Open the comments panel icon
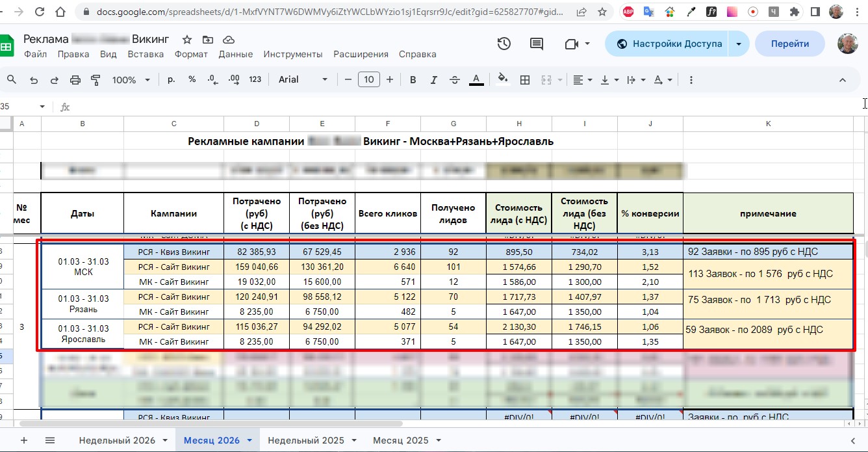 click(x=537, y=44)
